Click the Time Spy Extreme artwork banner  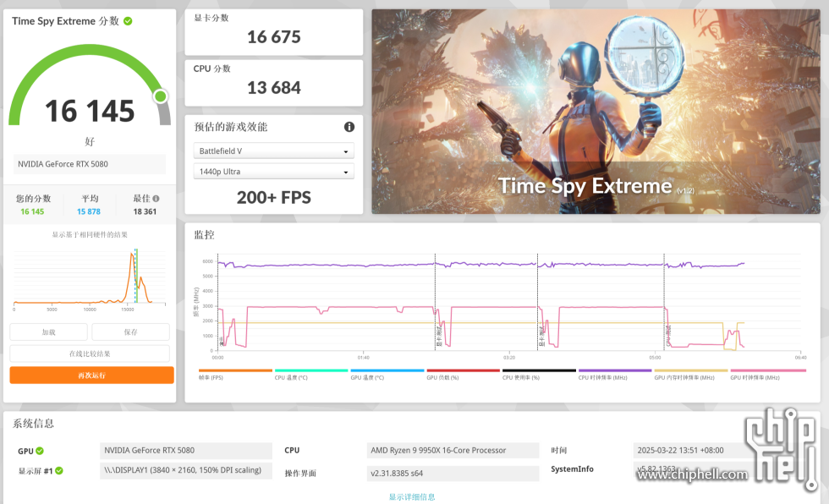[x=596, y=112]
